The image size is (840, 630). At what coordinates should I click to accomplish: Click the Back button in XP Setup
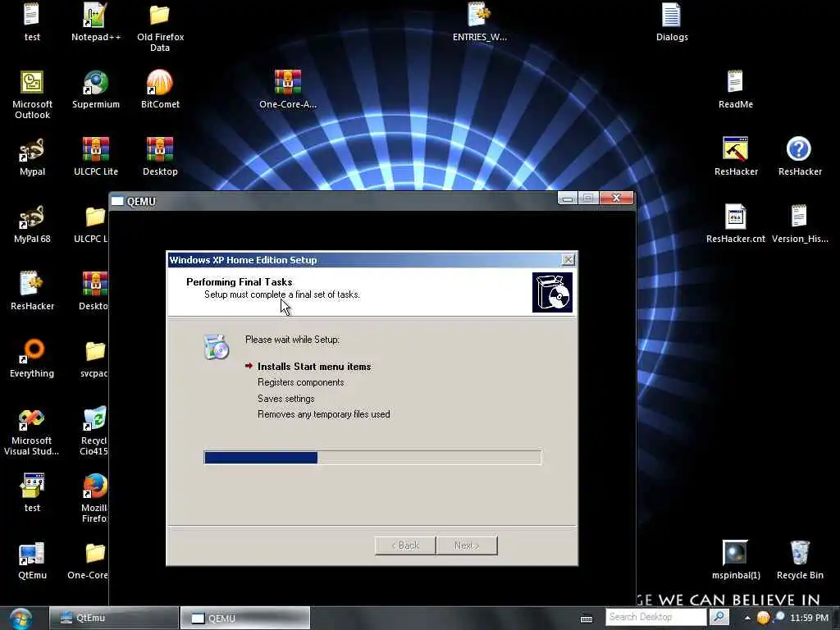[405, 545]
